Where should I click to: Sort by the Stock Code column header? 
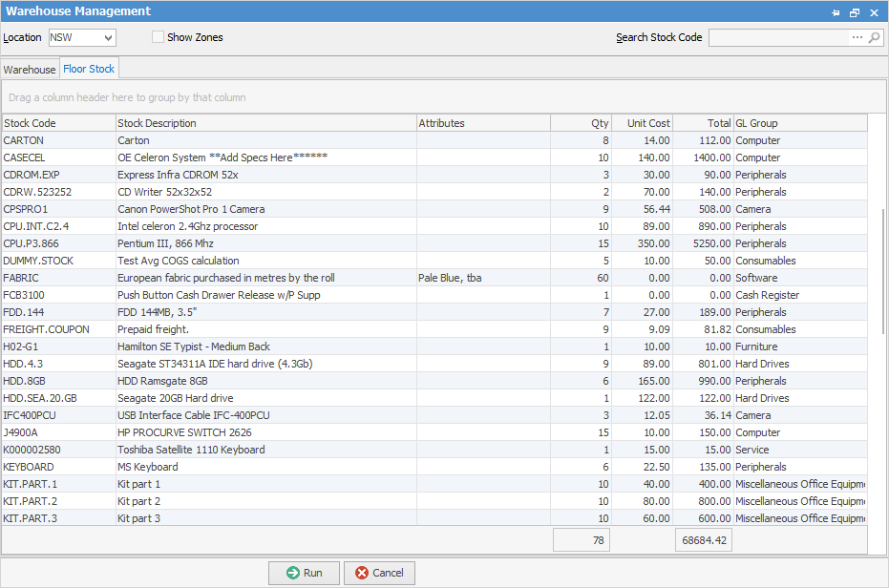[58, 123]
